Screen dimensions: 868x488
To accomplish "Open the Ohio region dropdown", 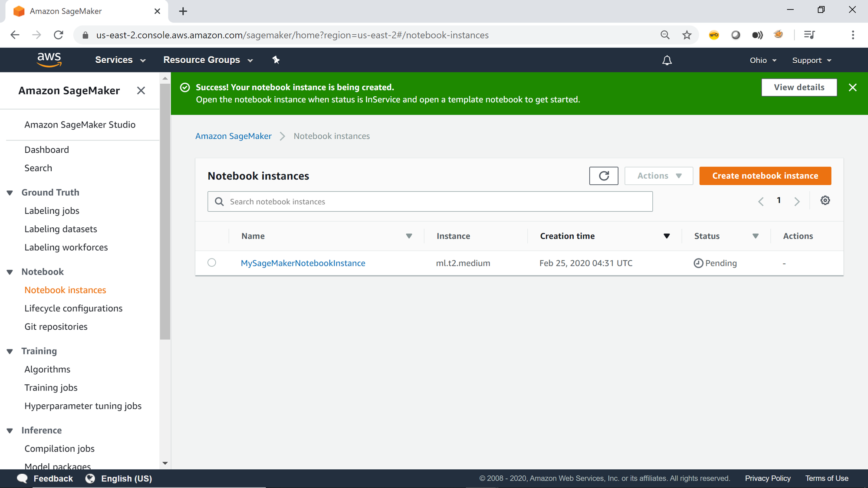I will (763, 60).
